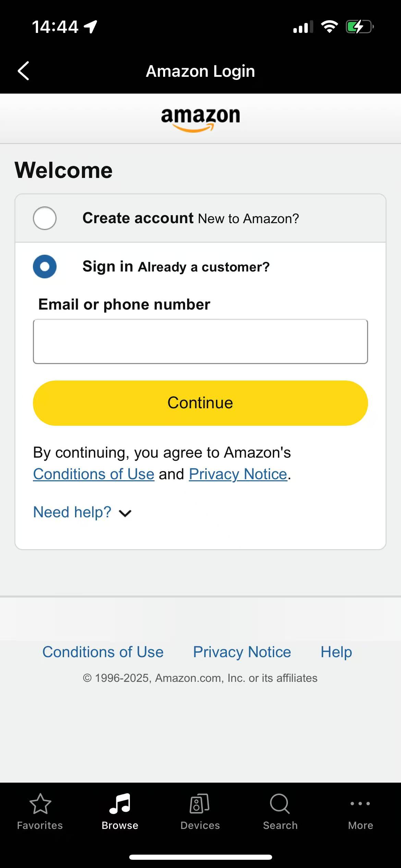Viewport: 401px width, 868px height.
Task: Click the yellow Continue button
Action: [x=200, y=403]
